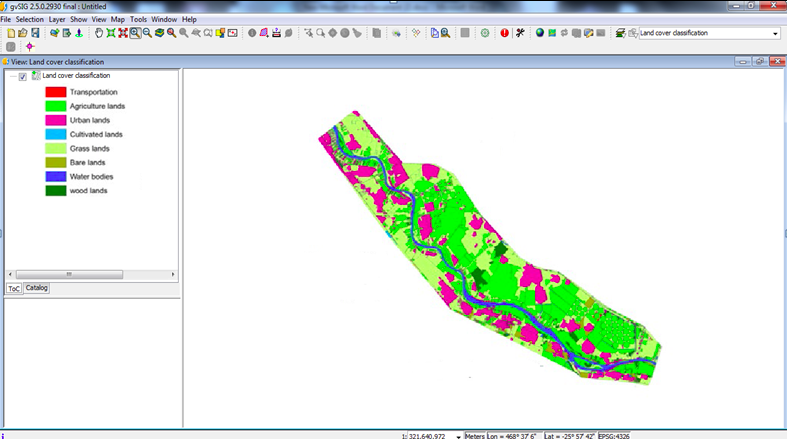
Task: Toggle the Land cover classification layer checkbox
Action: coord(23,76)
